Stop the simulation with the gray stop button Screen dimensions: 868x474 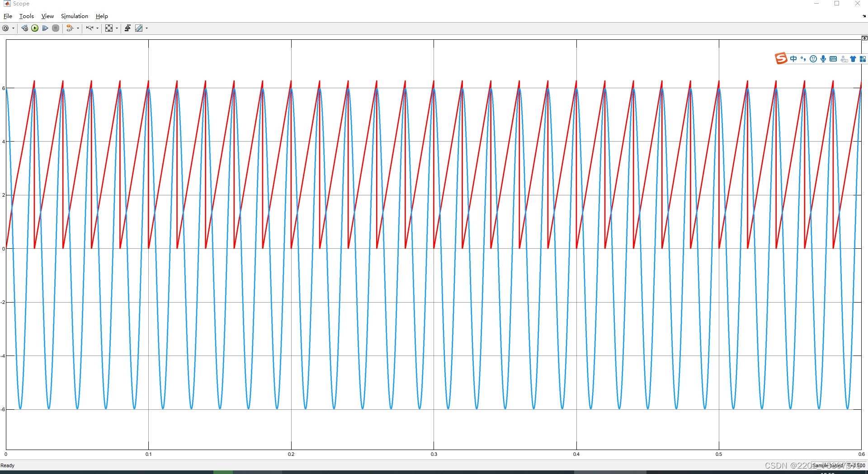click(x=56, y=28)
